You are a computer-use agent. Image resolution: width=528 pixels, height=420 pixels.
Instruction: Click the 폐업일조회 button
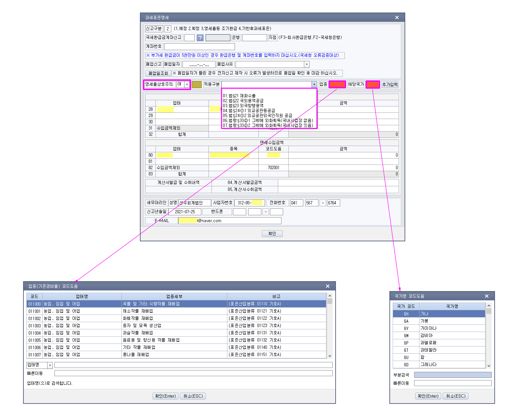pos(158,73)
